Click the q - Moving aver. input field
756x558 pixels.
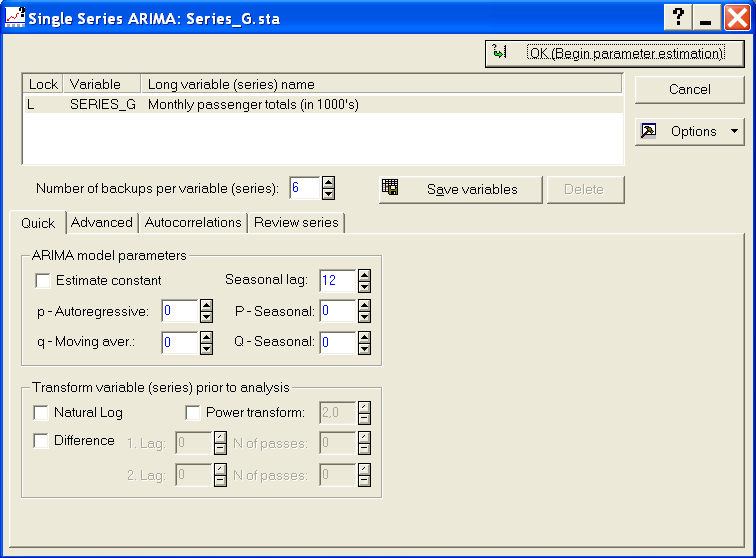point(180,343)
